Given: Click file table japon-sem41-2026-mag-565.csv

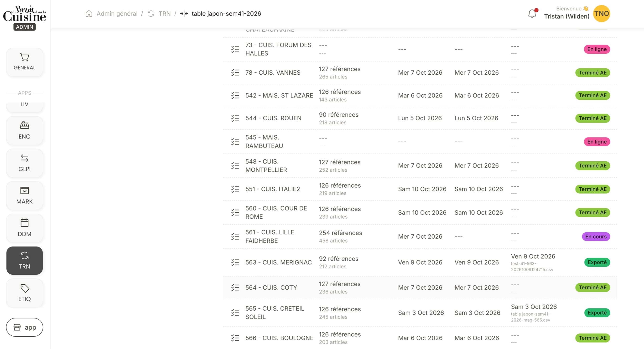Looking at the screenshot, I should coord(530,317).
